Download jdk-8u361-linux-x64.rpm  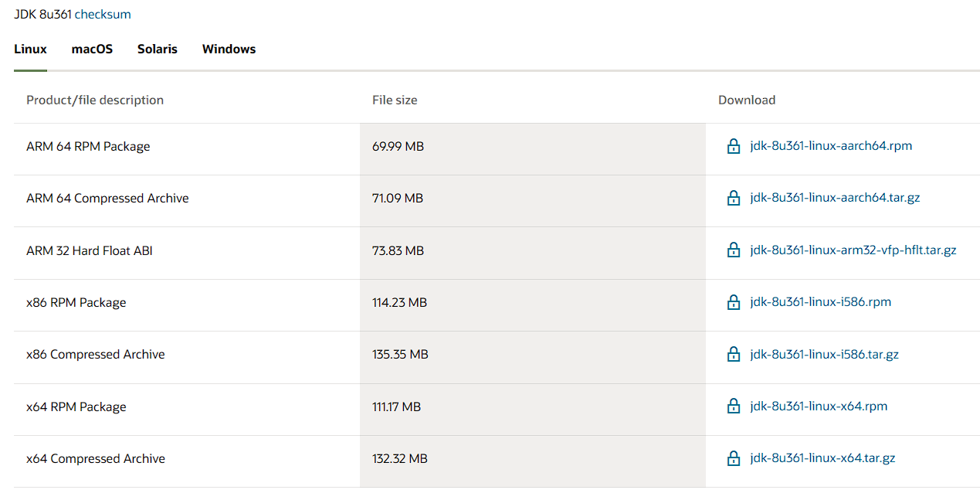pyautogui.click(x=819, y=406)
